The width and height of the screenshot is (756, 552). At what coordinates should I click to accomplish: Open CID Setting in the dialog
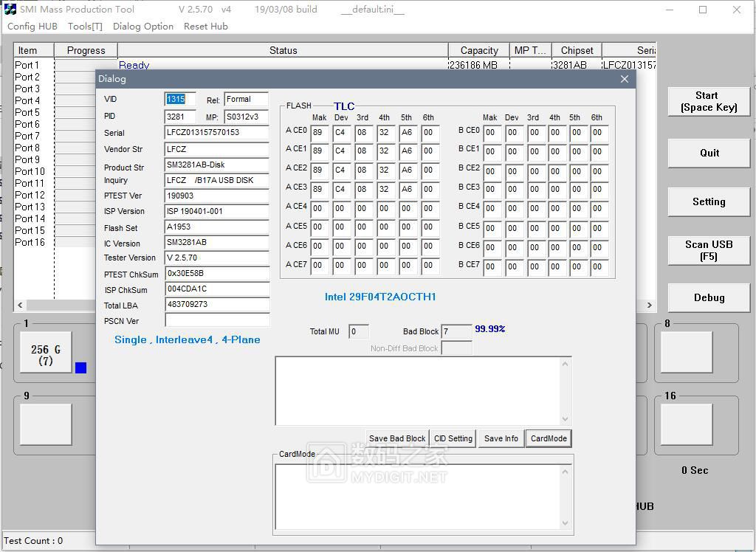click(x=453, y=438)
